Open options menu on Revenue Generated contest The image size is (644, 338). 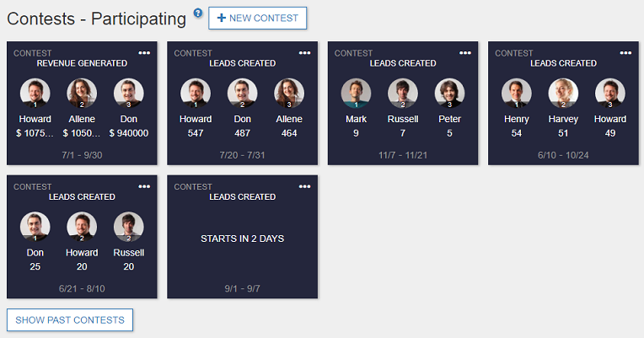tap(144, 53)
